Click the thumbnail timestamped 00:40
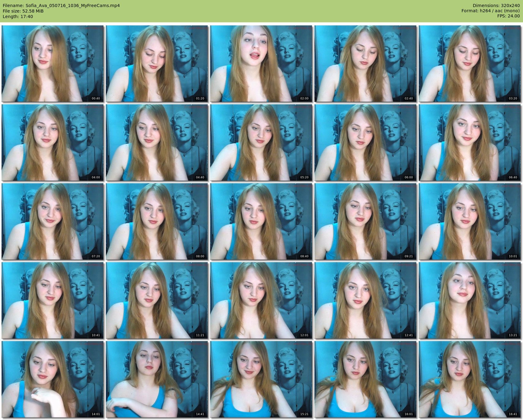 [x=52, y=63]
